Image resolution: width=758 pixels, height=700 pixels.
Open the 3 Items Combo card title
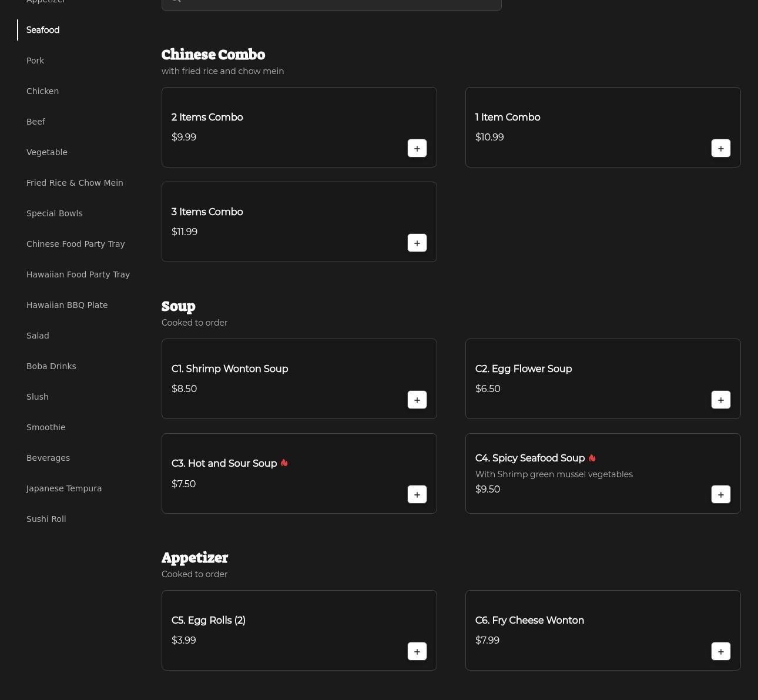coord(207,212)
